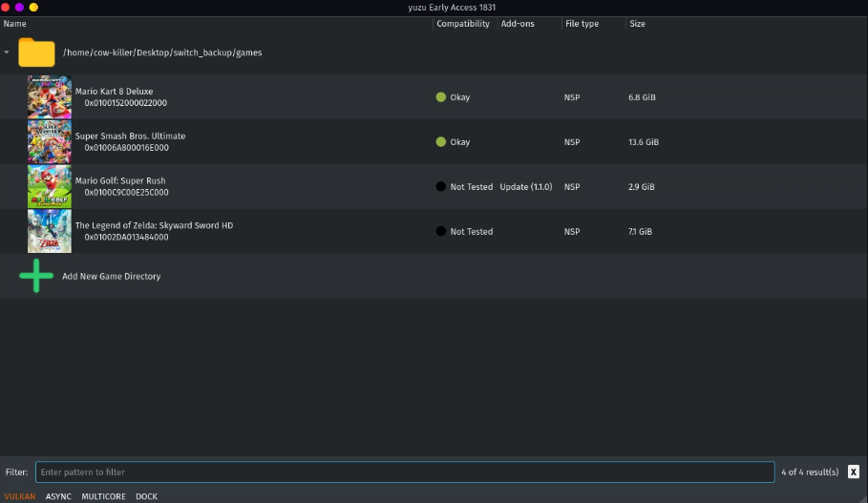Click the green Okay status dot for Mario Kart
This screenshot has height=503, width=868.
coord(441,97)
